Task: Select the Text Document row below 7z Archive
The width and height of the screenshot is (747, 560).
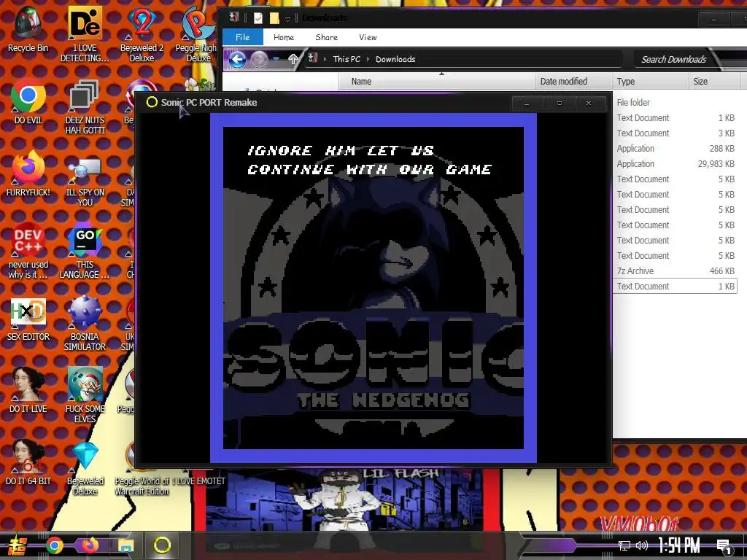Action: click(675, 286)
